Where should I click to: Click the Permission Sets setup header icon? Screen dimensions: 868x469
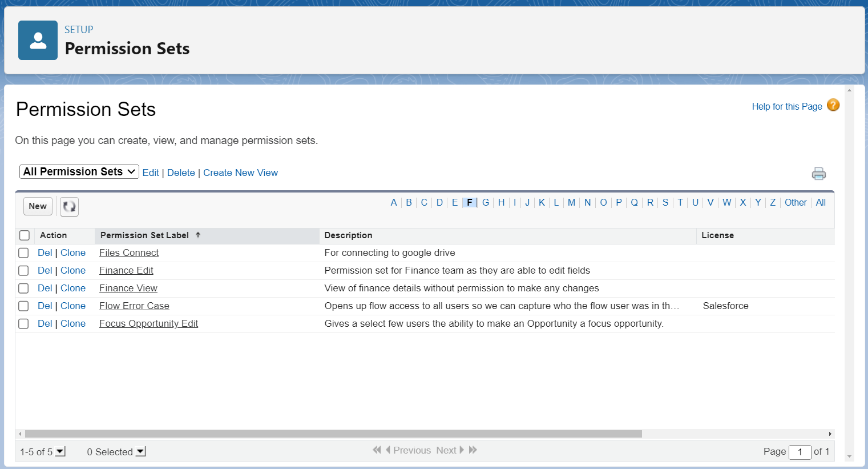pos(38,41)
